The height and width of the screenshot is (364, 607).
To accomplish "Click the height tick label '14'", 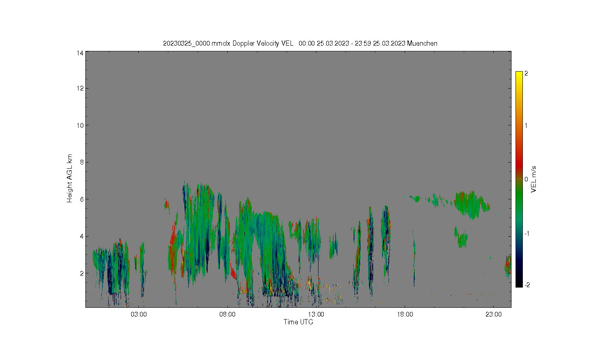I will pos(80,53).
